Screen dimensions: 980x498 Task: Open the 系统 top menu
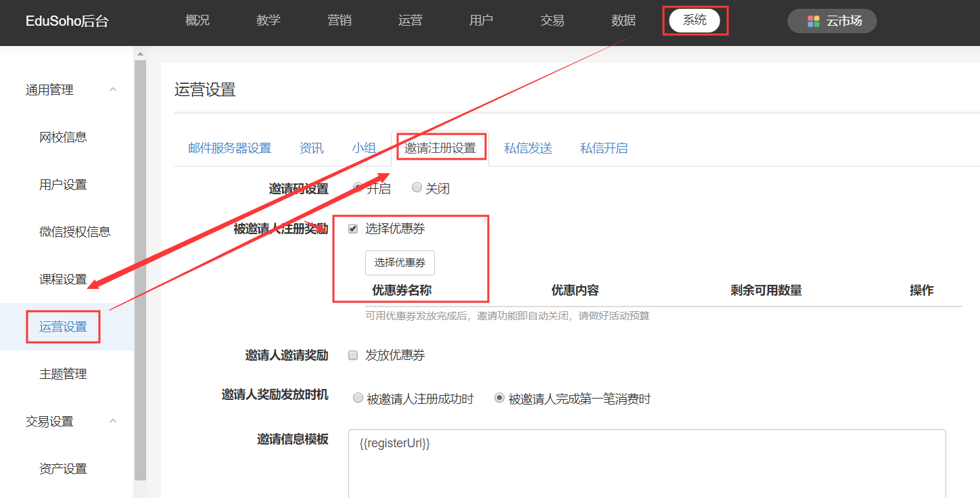pos(695,20)
